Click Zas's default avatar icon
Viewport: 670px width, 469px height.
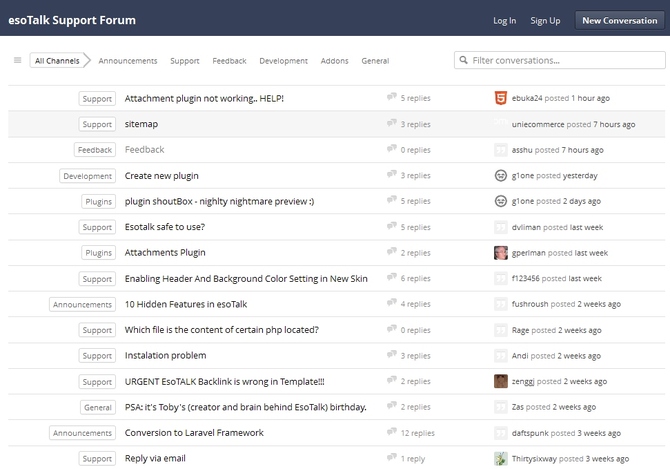[500, 407]
